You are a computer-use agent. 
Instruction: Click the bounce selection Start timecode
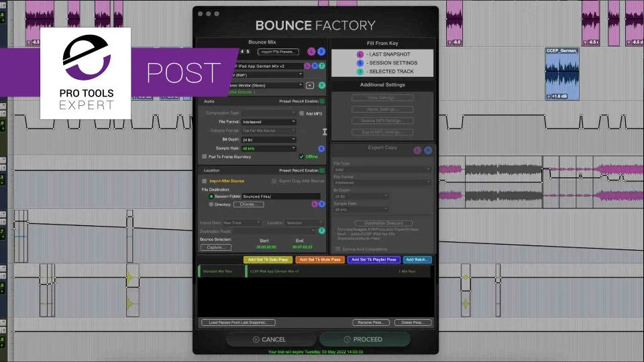[x=266, y=247]
